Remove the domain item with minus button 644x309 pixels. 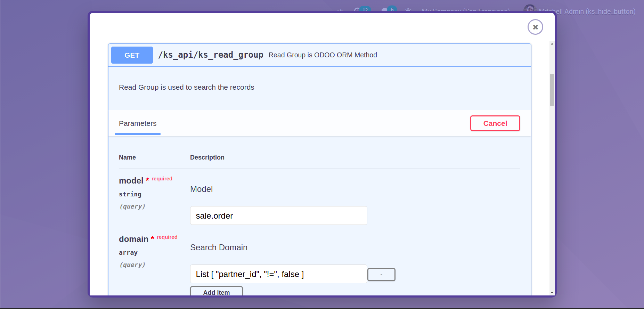(x=381, y=275)
